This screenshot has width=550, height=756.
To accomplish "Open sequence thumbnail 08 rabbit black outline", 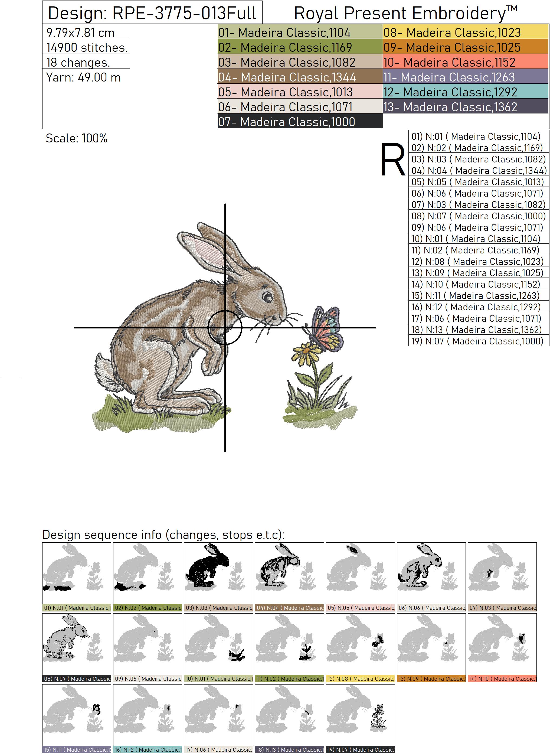I will pos(77,644).
